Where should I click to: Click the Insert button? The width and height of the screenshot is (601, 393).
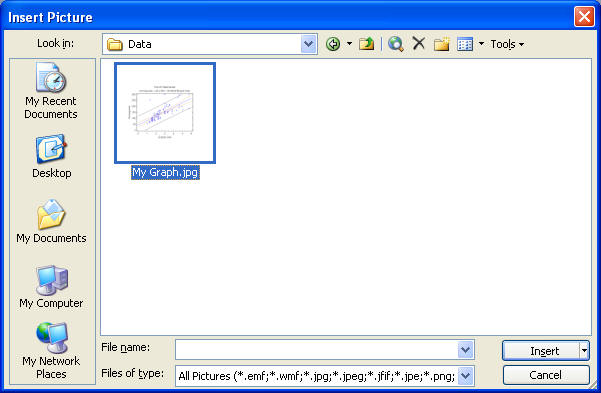[x=541, y=350]
